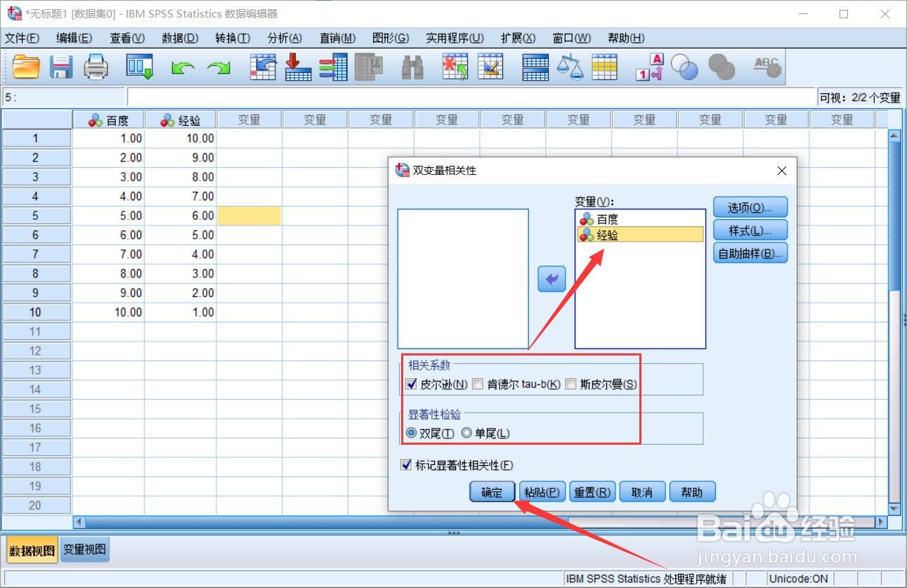Click the 经验 column header
The image size is (907, 588).
[181, 120]
